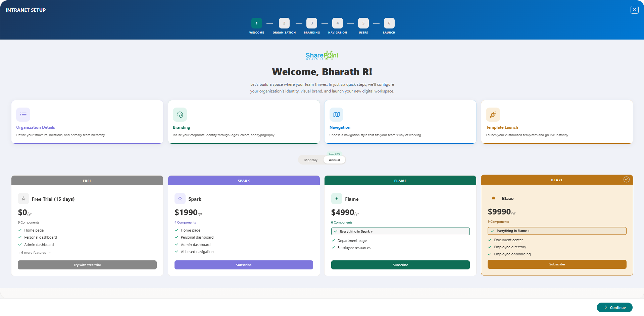Viewport: 644px width, 316px height.
Task: Go to step 3 Branding
Action: coord(312,23)
